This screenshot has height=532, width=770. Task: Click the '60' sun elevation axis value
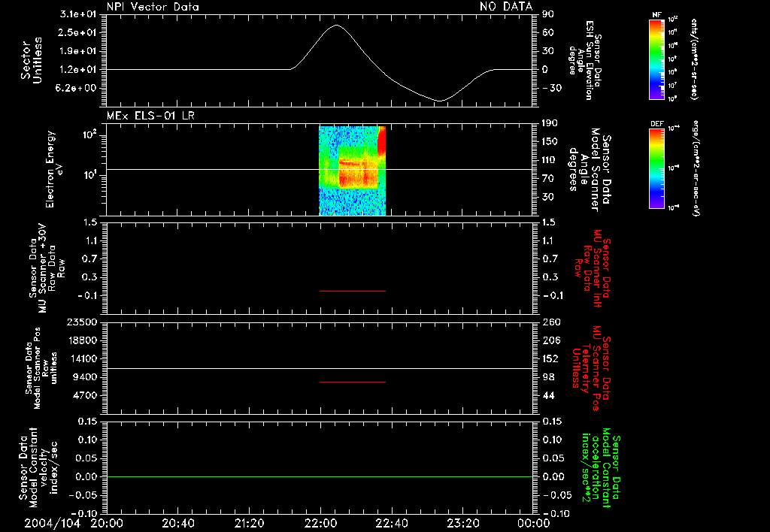tap(548, 32)
